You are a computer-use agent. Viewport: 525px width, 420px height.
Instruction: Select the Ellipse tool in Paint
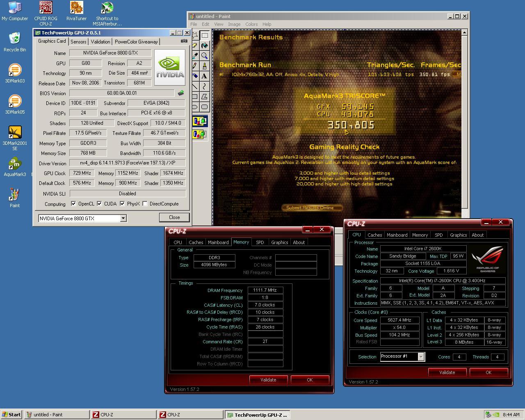coord(195,107)
